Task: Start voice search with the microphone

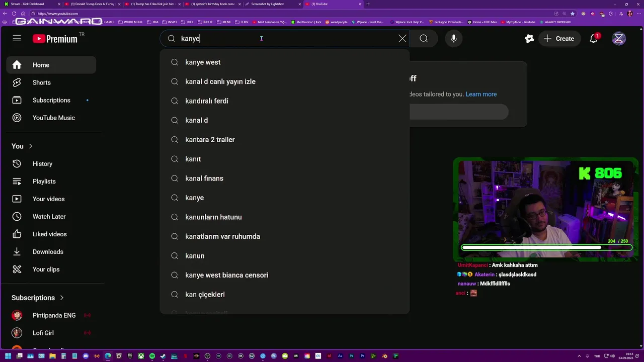Action: [453, 38]
